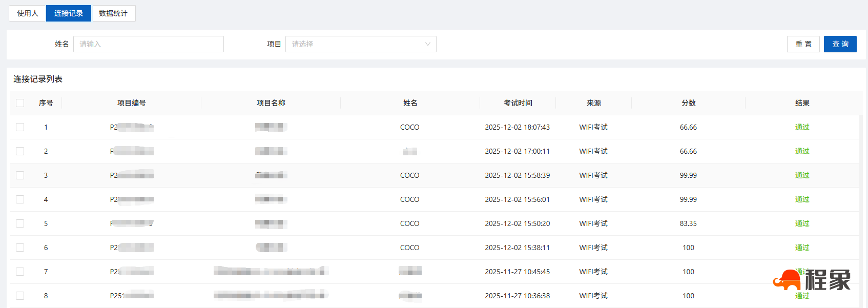
Task: Click the 分数 column header
Action: [688, 103]
